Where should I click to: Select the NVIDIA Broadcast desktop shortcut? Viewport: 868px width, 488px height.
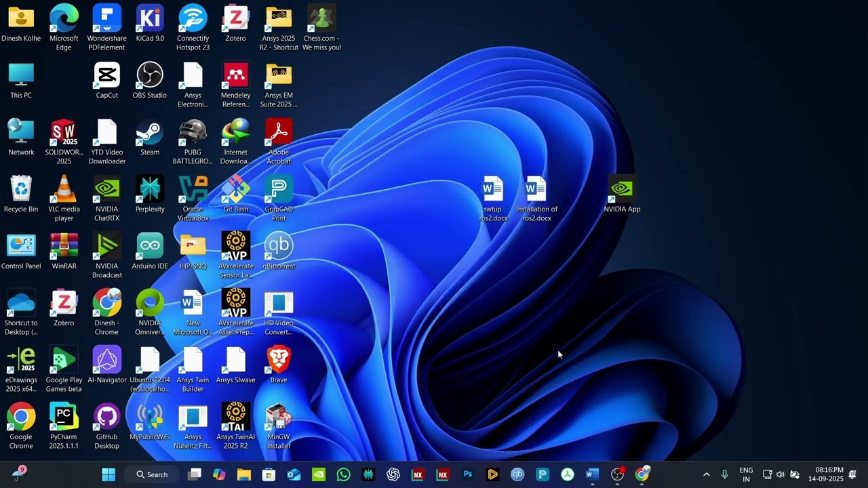pyautogui.click(x=106, y=256)
